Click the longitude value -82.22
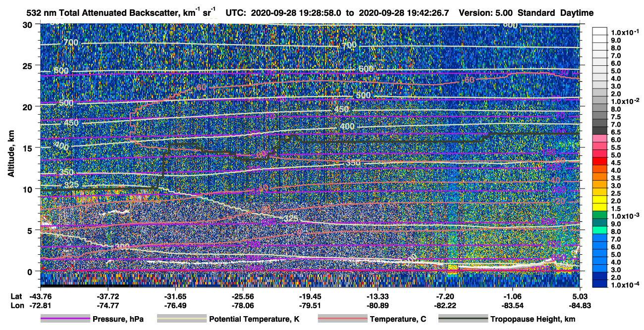644x330 pixels. click(x=445, y=306)
